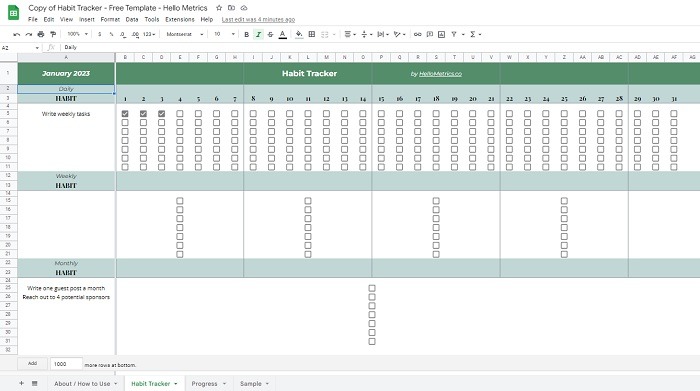
Task: Check the monthly box for Reach out to sponsors
Action: (372, 297)
